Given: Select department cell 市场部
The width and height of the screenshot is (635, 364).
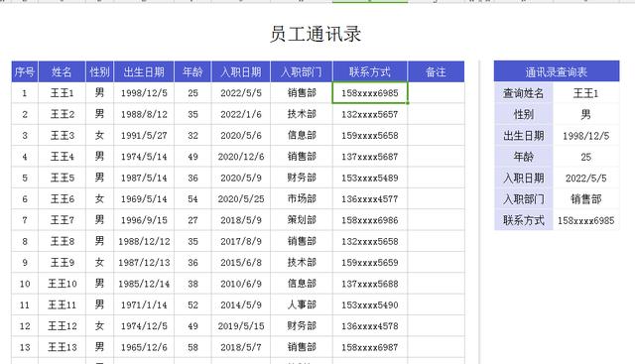Looking at the screenshot, I should coord(302,198).
